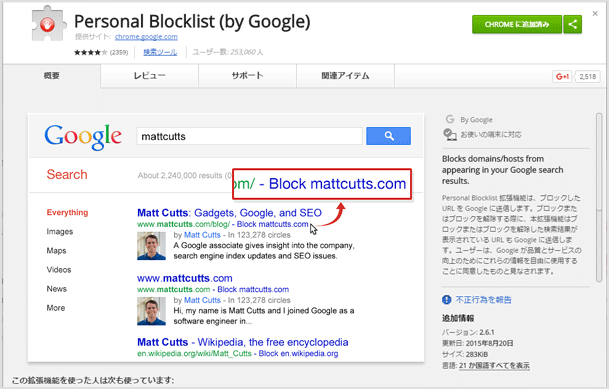Click the green share icon button
This screenshot has width=609, height=389.
572,24
